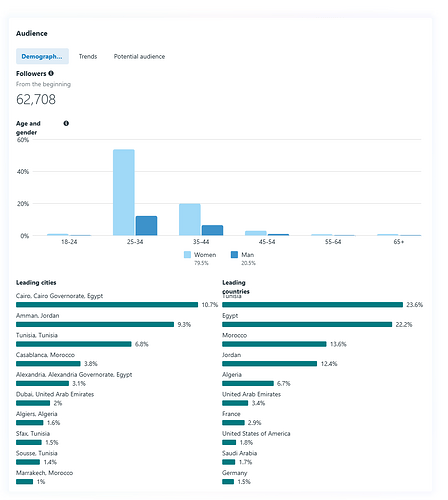The height and width of the screenshot is (500, 448).
Task: Open the Demographics tab
Action: click(42, 56)
